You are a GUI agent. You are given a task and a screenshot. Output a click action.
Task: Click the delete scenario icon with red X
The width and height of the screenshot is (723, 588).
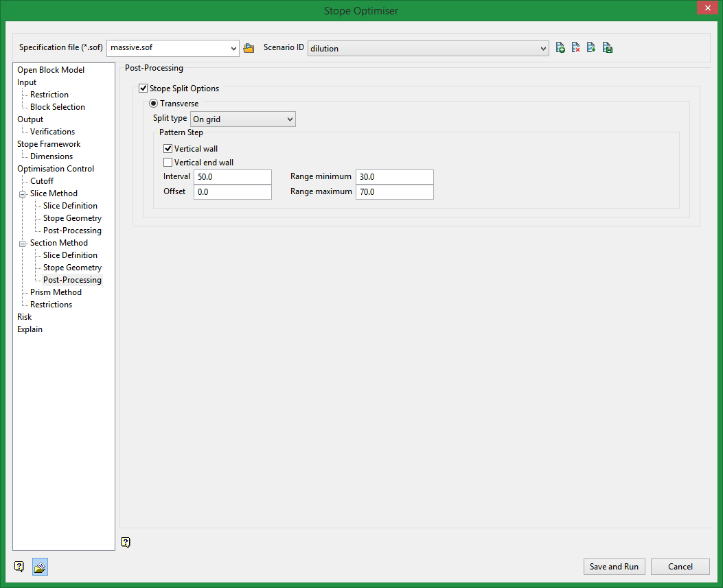tap(576, 48)
